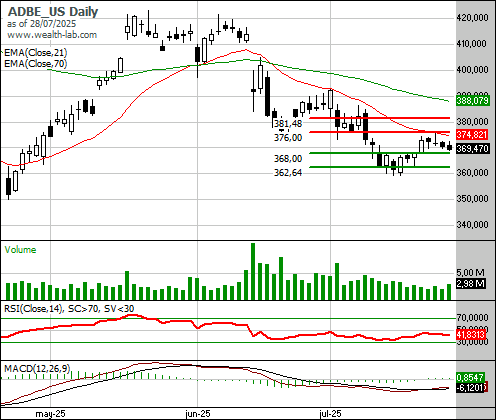Click the green 0,8547 MACD histogram tag

(470, 378)
